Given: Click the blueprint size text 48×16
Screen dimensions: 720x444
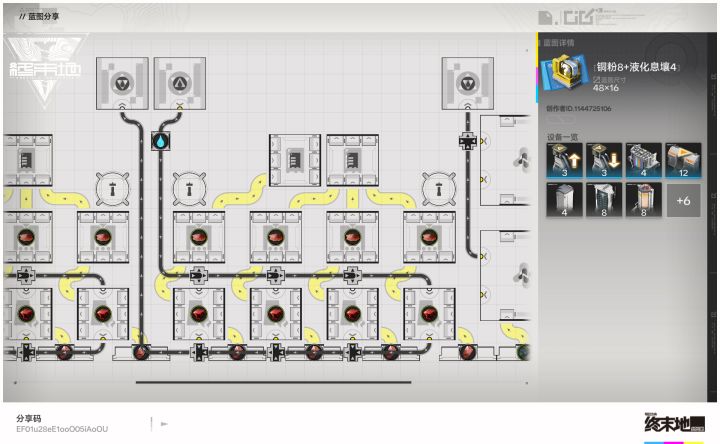Looking at the screenshot, I should [x=605, y=88].
